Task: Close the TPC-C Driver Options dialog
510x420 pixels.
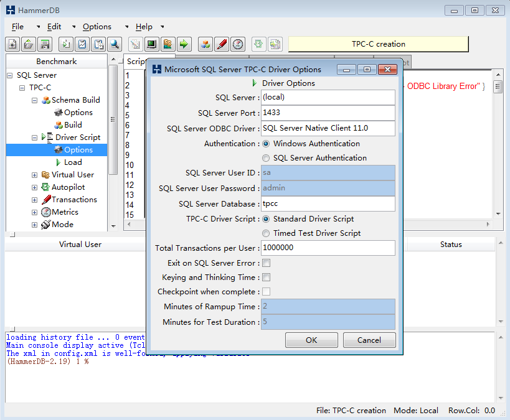Action: (388, 69)
